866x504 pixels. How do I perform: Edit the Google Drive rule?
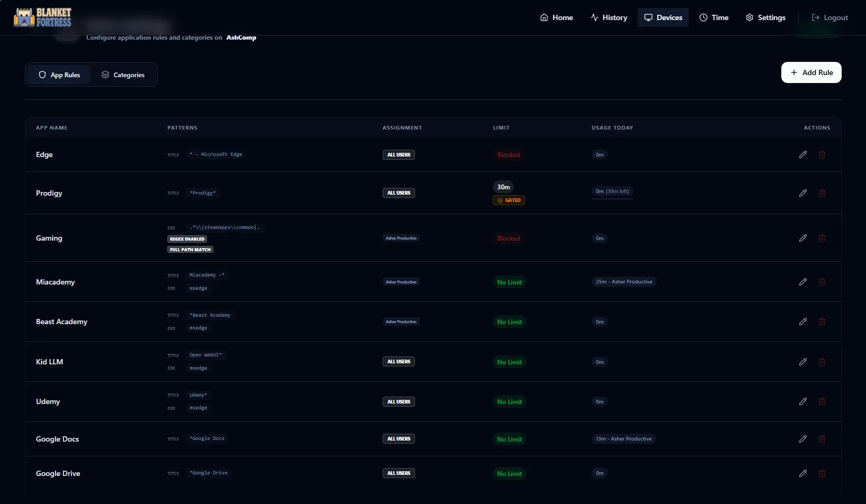click(803, 473)
